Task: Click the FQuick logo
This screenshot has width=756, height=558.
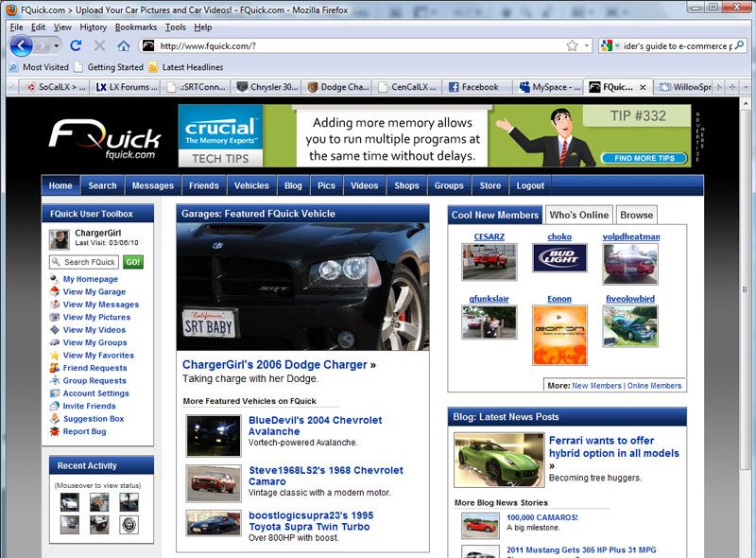Action: 105,139
